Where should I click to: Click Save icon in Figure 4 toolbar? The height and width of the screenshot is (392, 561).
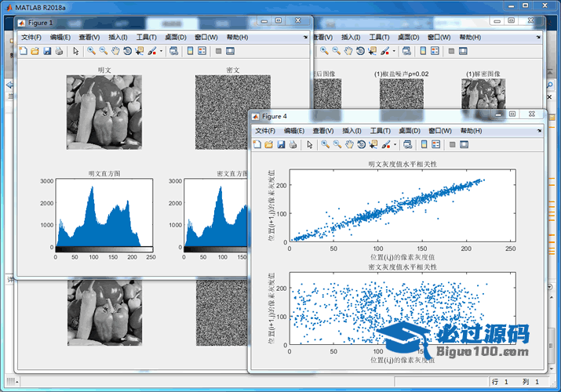point(281,144)
